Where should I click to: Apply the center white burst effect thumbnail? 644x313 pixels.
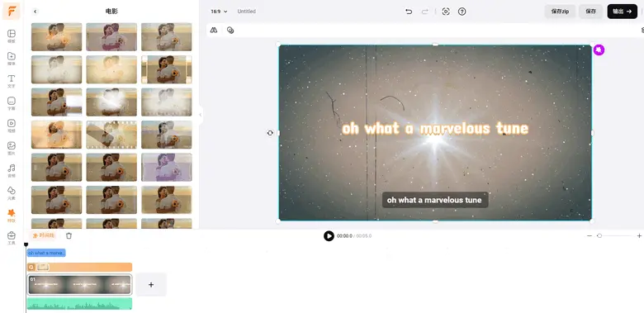[111, 102]
